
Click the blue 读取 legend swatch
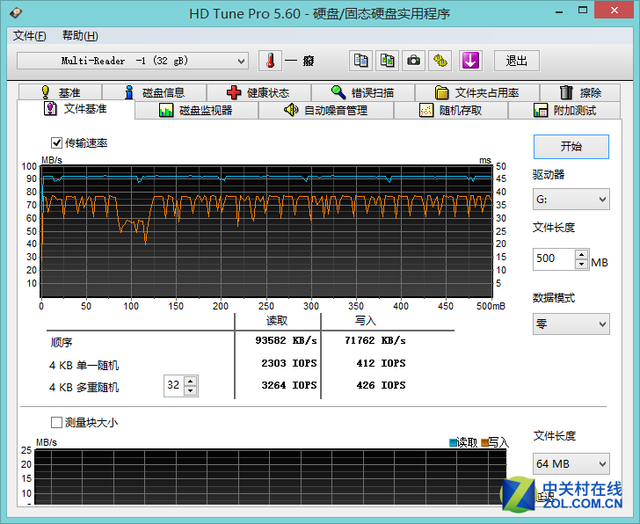point(453,443)
